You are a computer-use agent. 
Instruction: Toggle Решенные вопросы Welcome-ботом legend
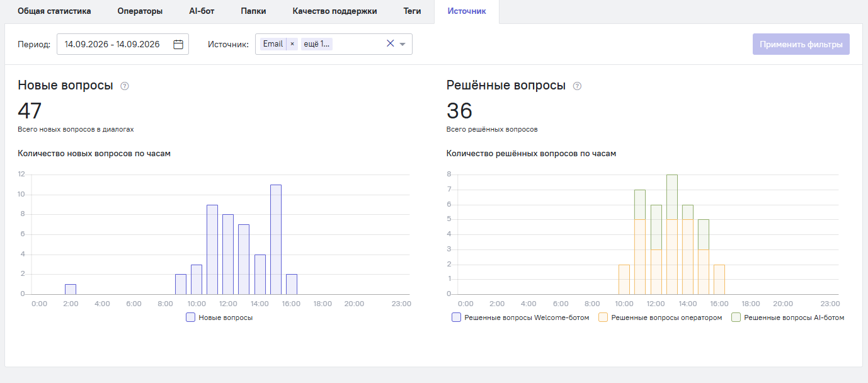pos(520,318)
